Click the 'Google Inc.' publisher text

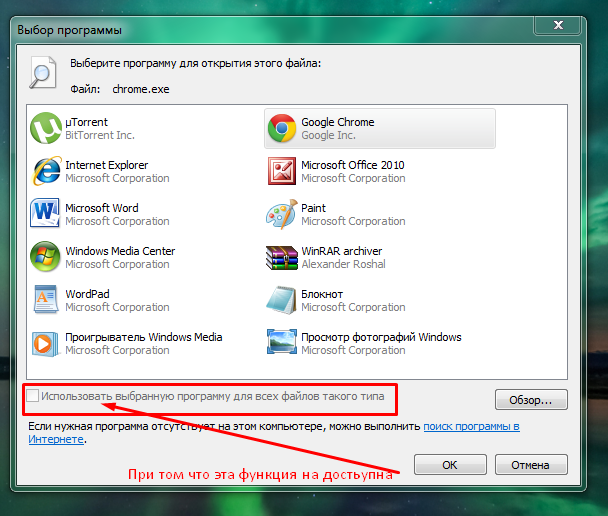(x=328, y=135)
